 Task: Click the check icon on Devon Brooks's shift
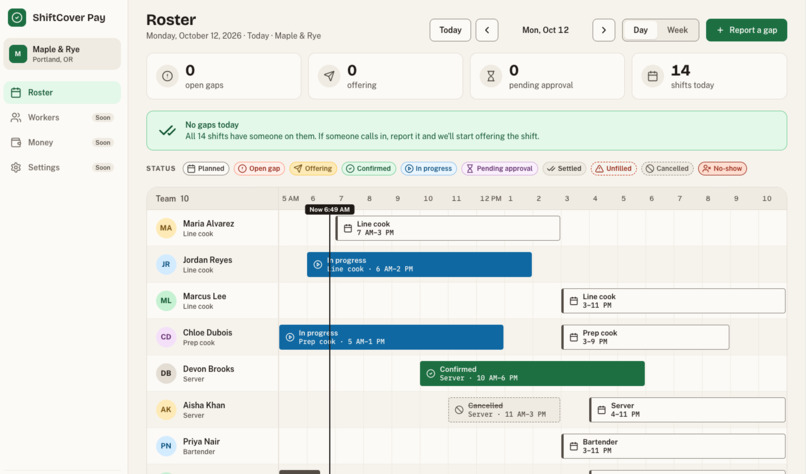tap(431, 374)
